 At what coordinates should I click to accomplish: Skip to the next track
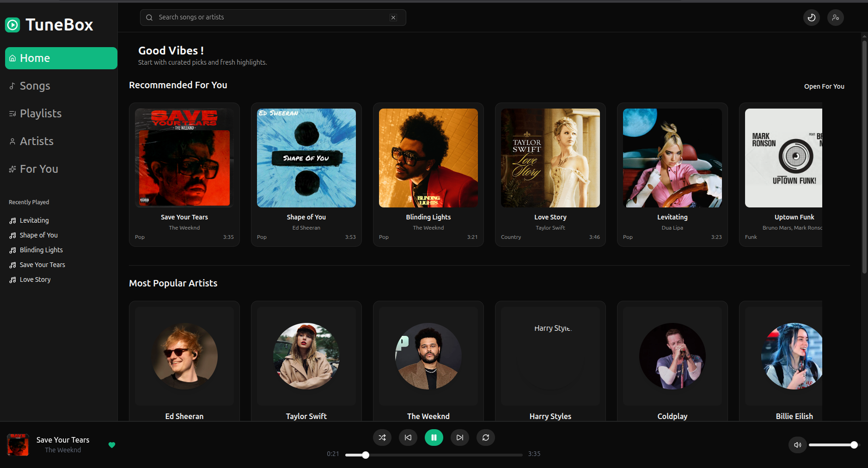click(x=459, y=437)
